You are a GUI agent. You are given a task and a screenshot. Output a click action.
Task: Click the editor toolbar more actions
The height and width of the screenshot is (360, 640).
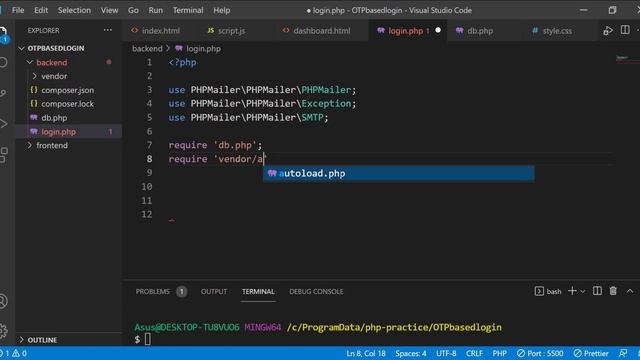(638, 30)
